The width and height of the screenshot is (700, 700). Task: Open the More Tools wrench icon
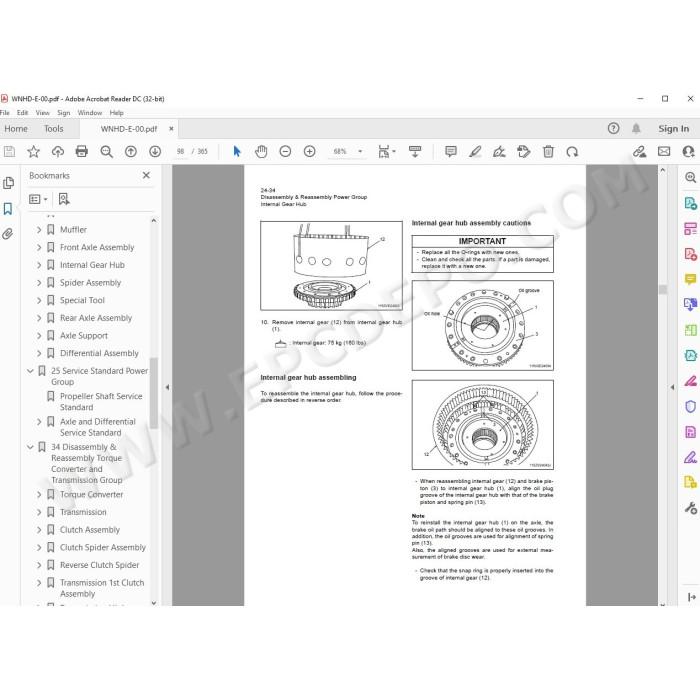coord(690,508)
